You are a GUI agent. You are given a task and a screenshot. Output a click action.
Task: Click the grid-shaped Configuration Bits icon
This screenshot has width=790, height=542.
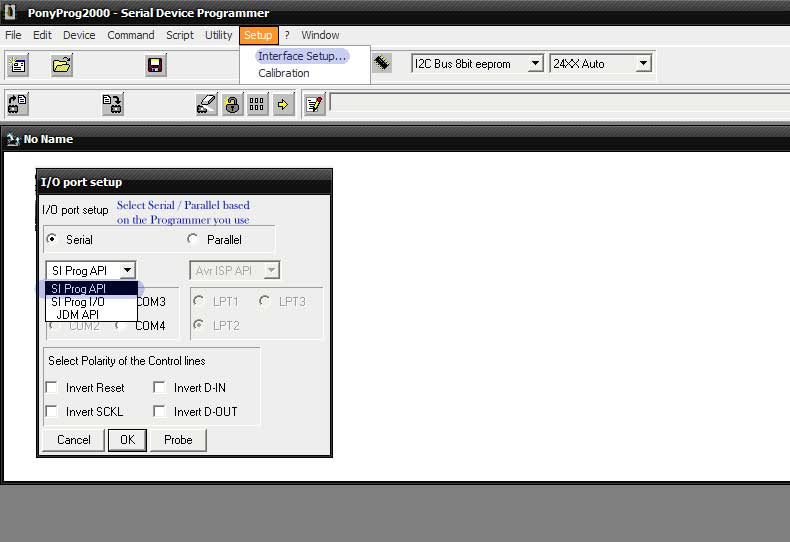[x=257, y=104]
